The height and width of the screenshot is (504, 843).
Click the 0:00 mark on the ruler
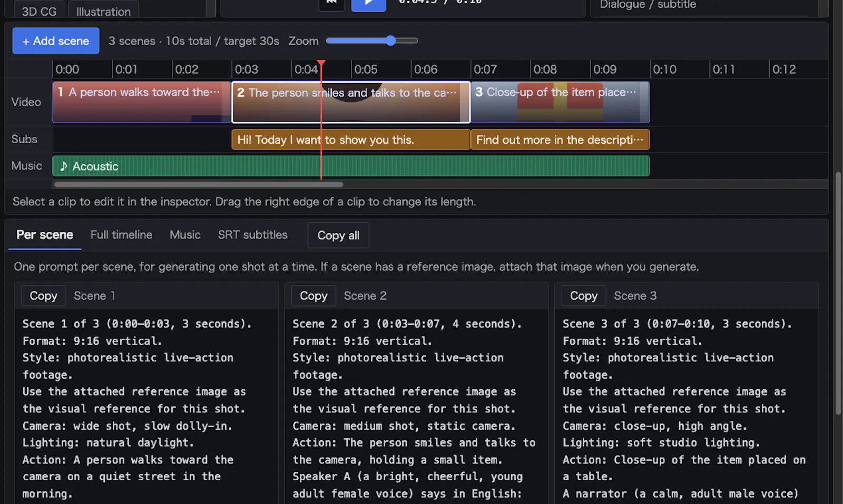[67, 69]
